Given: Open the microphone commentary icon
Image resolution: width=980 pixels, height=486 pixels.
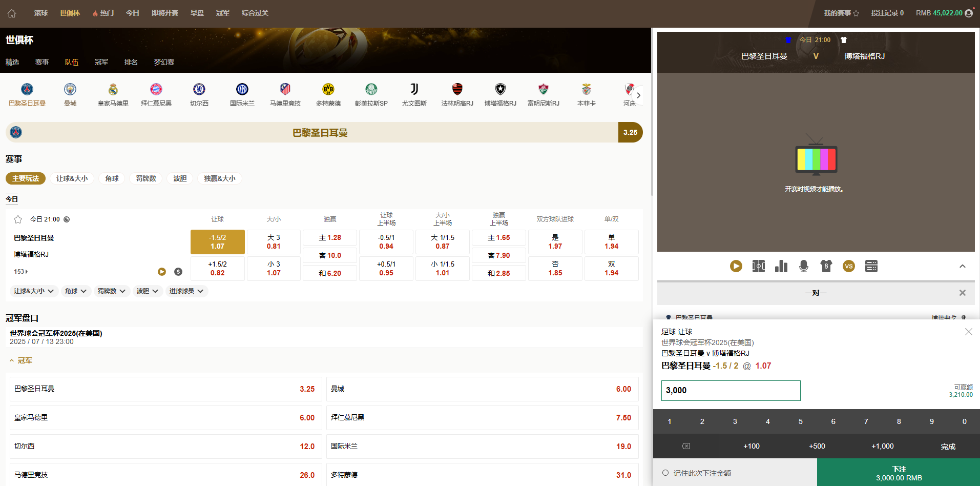Looking at the screenshot, I should coord(804,266).
